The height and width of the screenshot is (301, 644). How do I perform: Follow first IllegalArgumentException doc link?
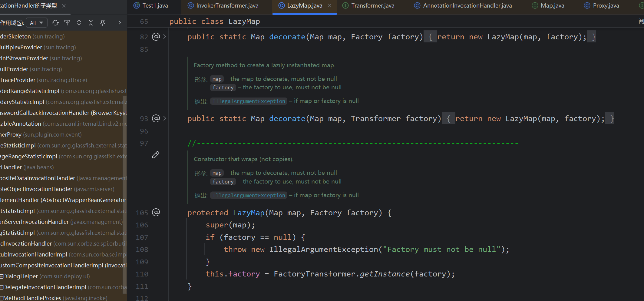[249, 101]
